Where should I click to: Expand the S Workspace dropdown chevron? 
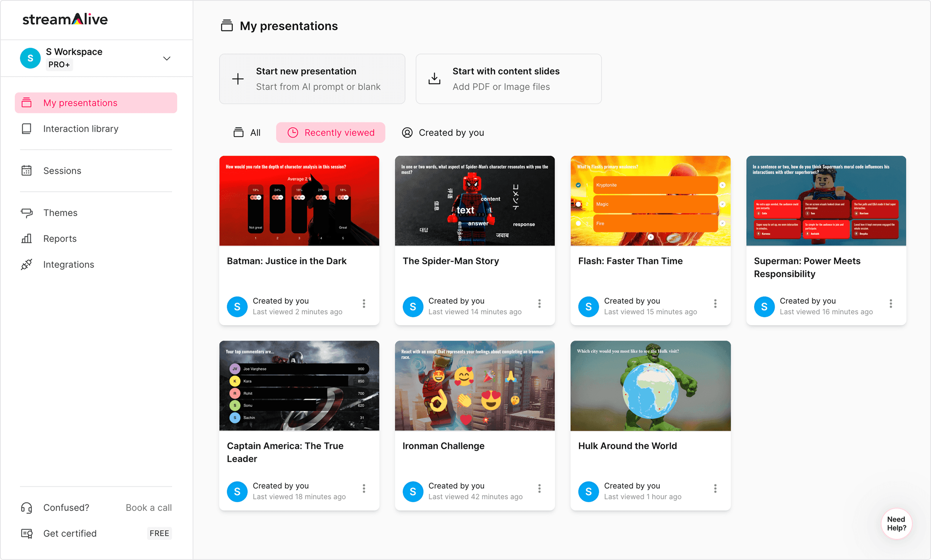pos(167,58)
